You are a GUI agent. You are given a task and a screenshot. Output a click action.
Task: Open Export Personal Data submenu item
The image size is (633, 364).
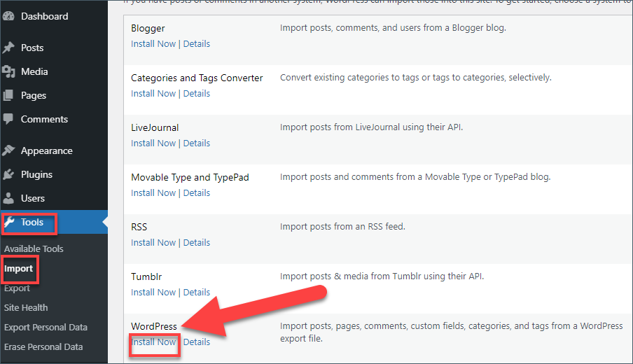click(46, 328)
